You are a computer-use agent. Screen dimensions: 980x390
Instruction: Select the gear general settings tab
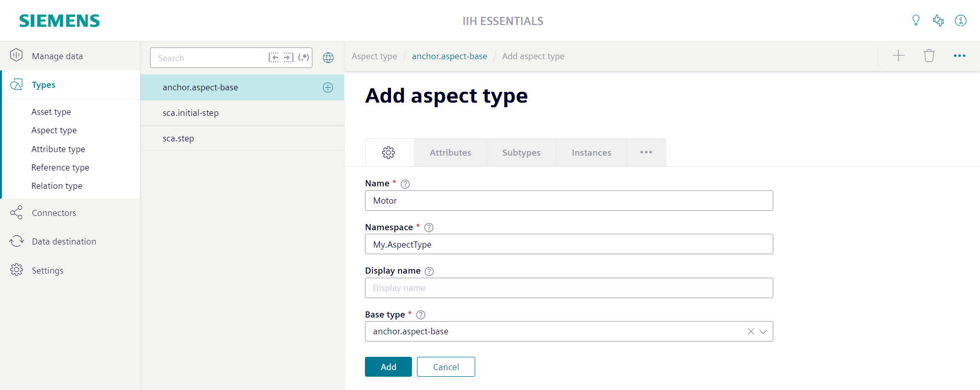pos(388,153)
